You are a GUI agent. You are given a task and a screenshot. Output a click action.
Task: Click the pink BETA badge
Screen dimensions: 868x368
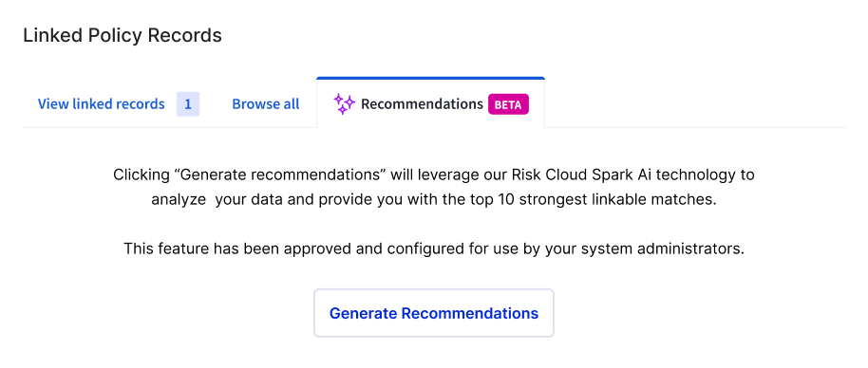coord(508,104)
